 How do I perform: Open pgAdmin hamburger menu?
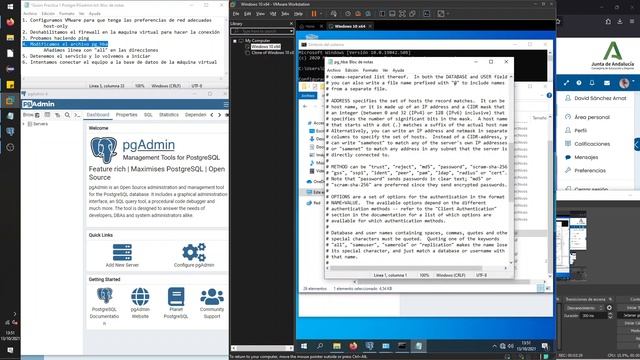tap(226, 104)
